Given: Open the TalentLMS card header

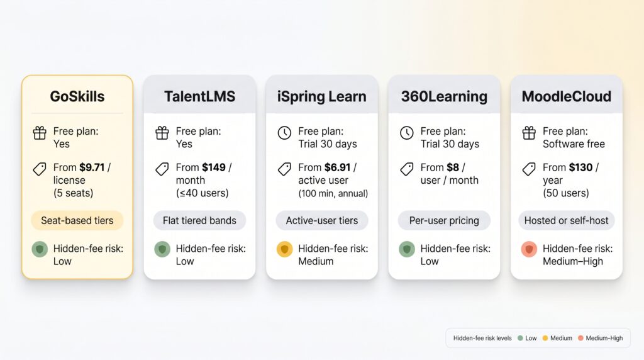Looking at the screenshot, I should 199,96.
